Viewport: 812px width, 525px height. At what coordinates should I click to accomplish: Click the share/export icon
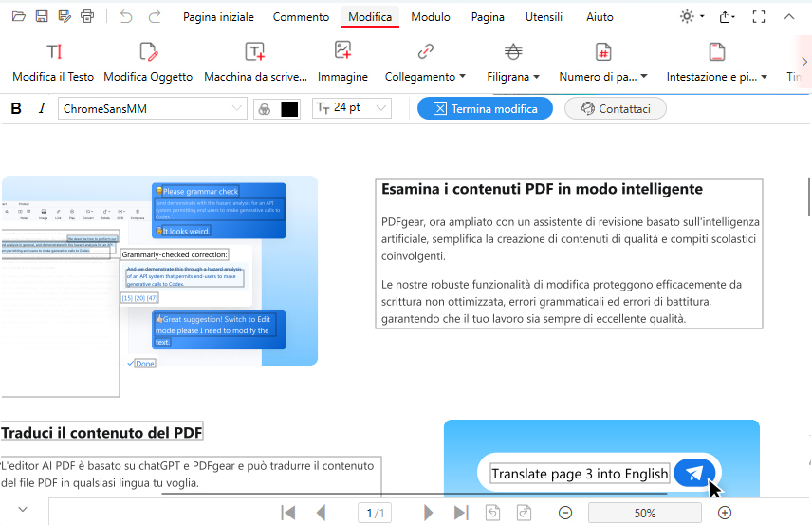[x=727, y=17]
